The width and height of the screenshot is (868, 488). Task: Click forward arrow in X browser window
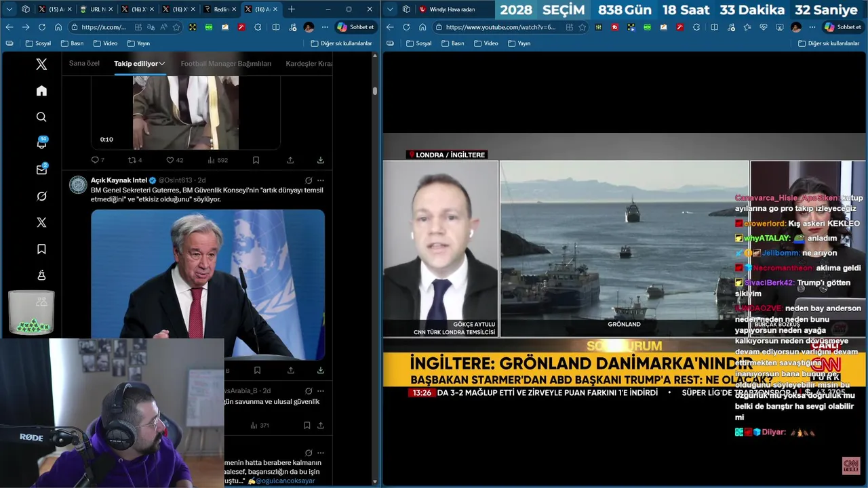coord(26,27)
